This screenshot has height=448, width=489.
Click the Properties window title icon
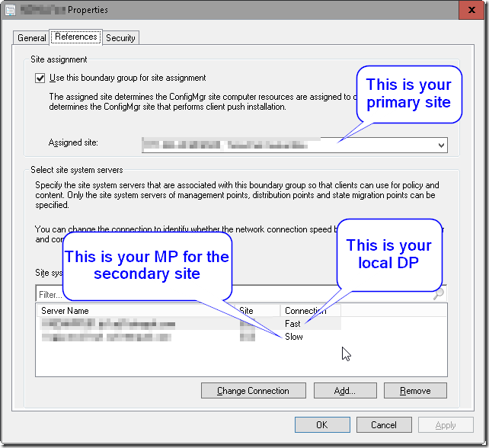click(x=11, y=10)
